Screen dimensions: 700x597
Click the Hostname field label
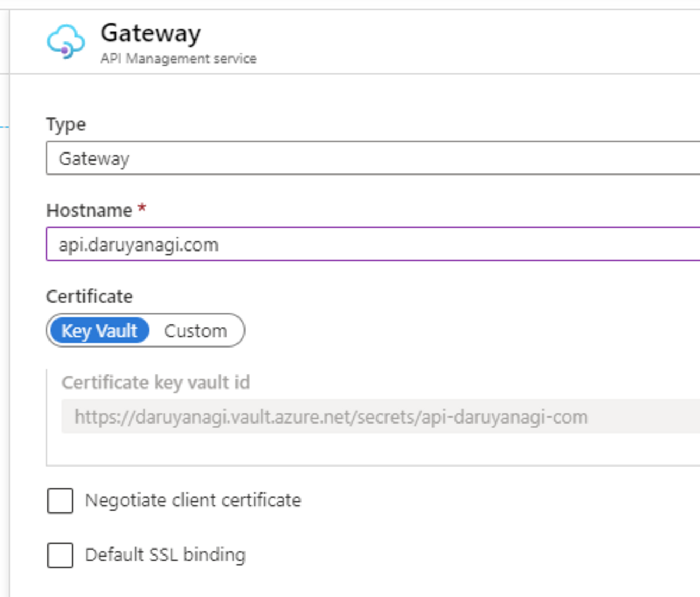[89, 210]
